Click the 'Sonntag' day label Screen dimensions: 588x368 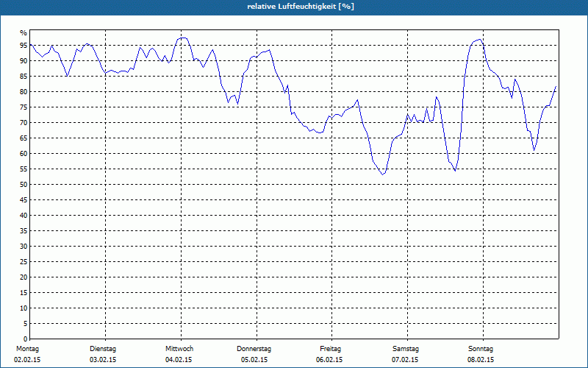click(481, 349)
